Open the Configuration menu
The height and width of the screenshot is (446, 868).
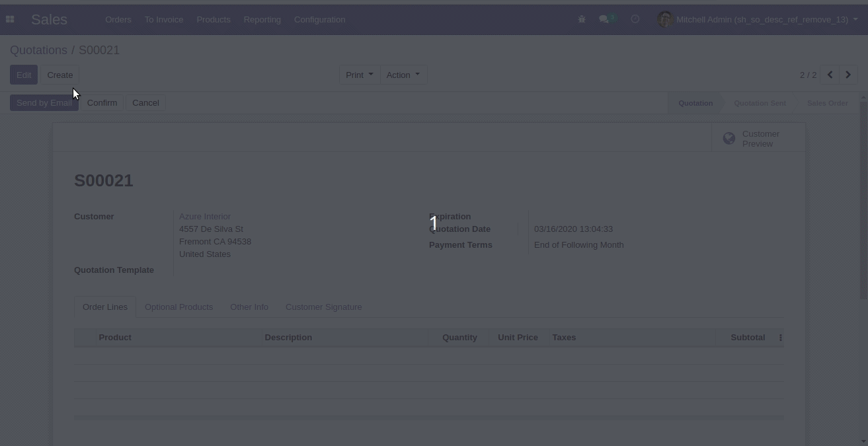(320, 19)
